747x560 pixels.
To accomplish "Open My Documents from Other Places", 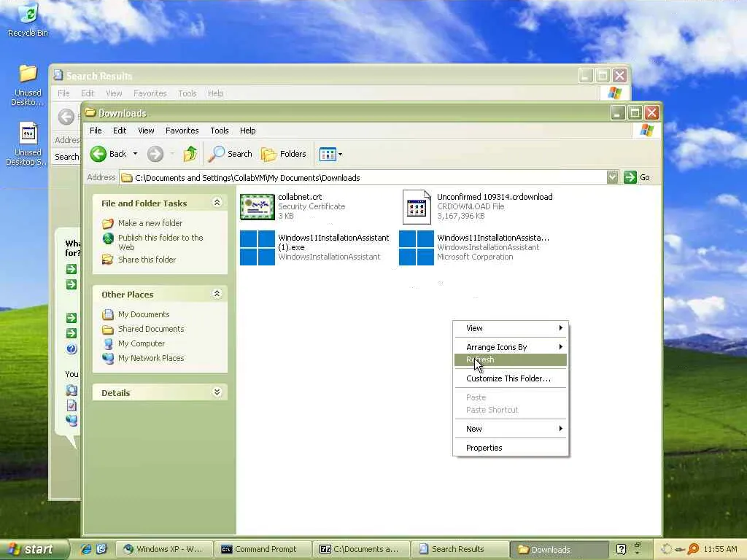I will coord(144,314).
